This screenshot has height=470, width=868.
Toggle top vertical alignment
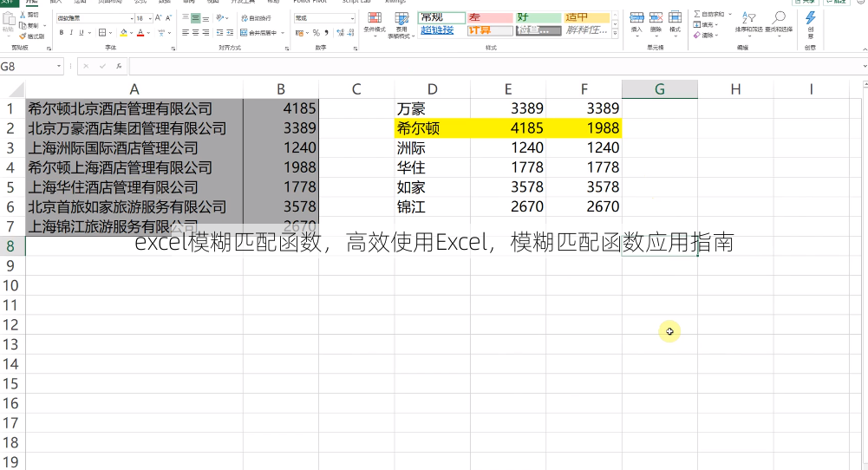186,17
